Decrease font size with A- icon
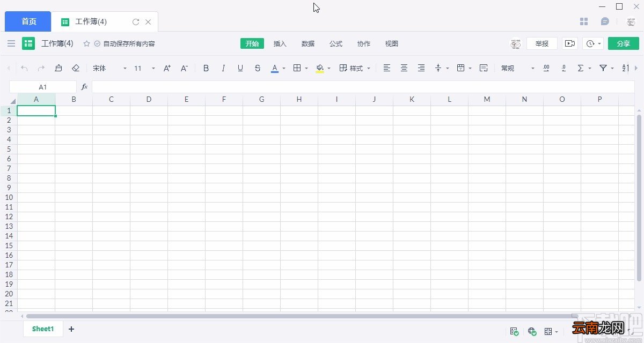Viewport: 644px width, 343px height. point(184,68)
